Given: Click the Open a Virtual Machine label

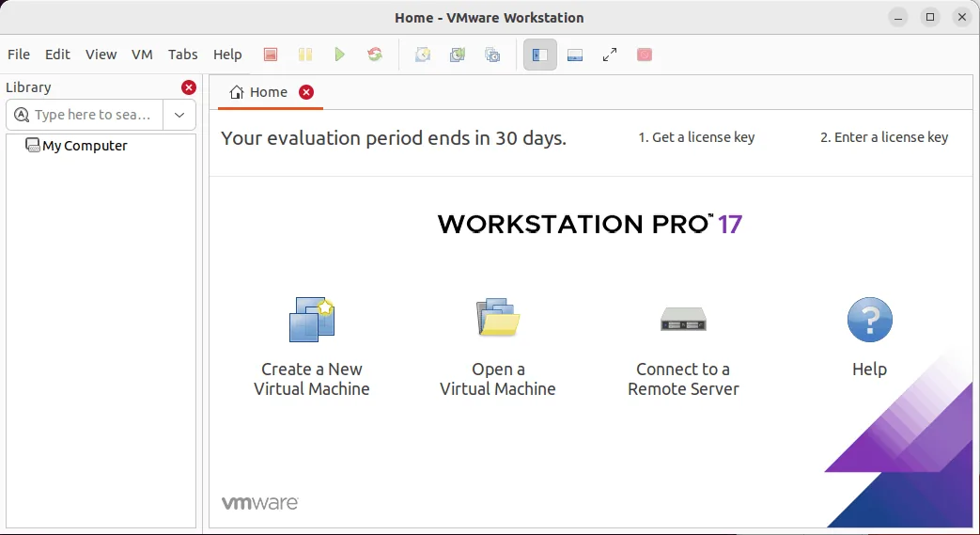Looking at the screenshot, I should click(497, 379).
